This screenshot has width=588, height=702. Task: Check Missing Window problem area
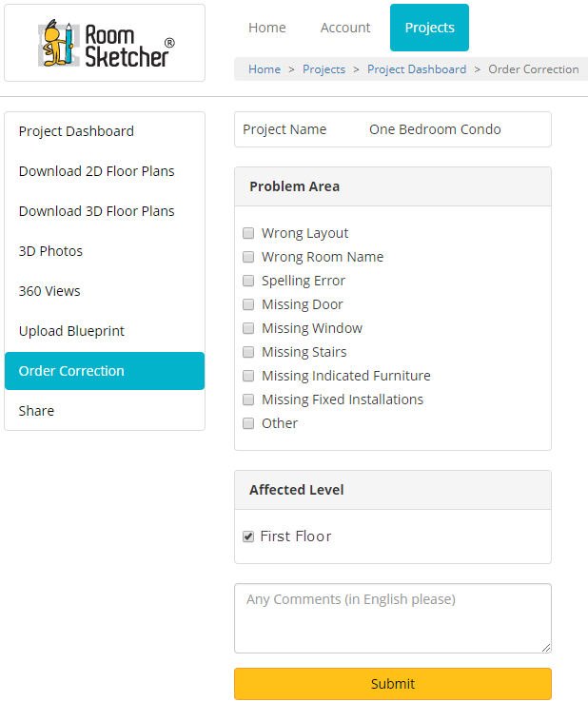248,328
